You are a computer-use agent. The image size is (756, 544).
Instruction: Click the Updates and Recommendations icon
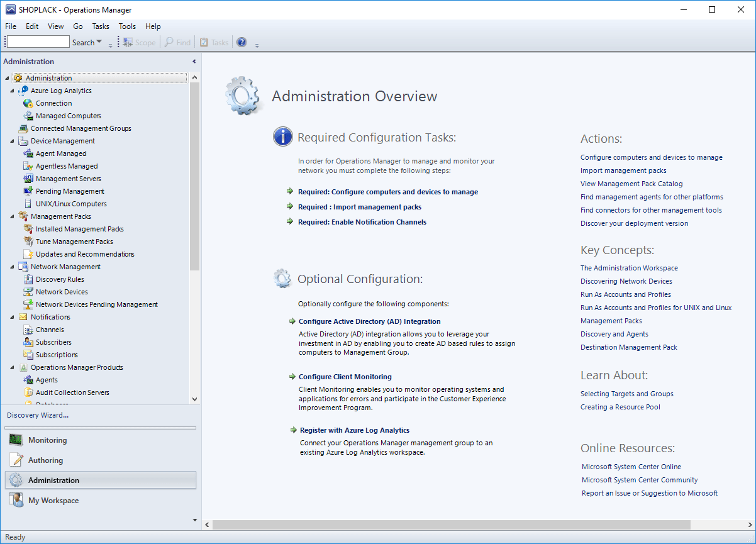pos(28,254)
